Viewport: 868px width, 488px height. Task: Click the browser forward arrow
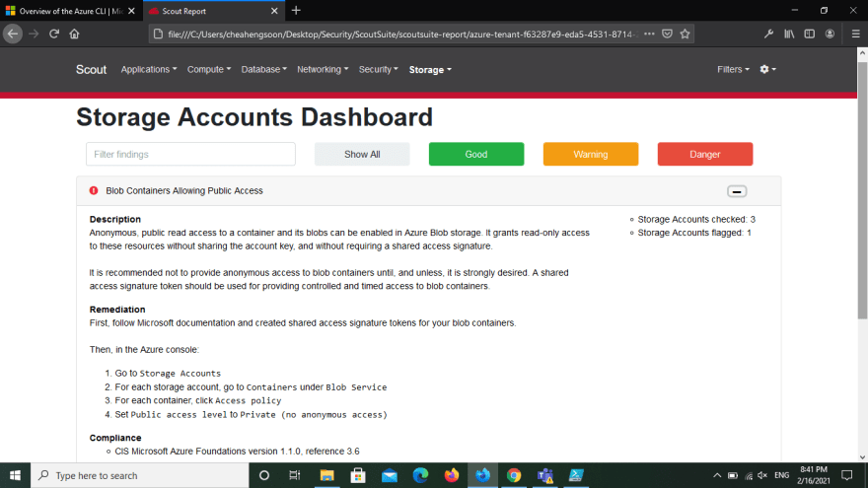point(34,35)
